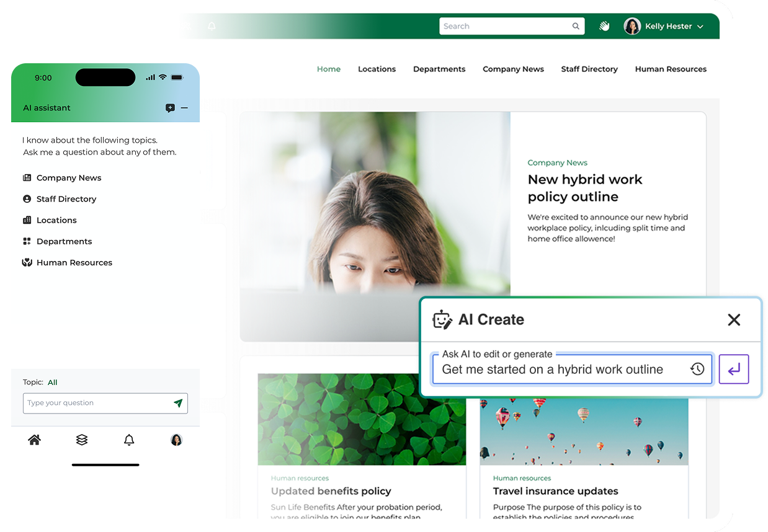Submit the AI Create prompt

tap(734, 369)
